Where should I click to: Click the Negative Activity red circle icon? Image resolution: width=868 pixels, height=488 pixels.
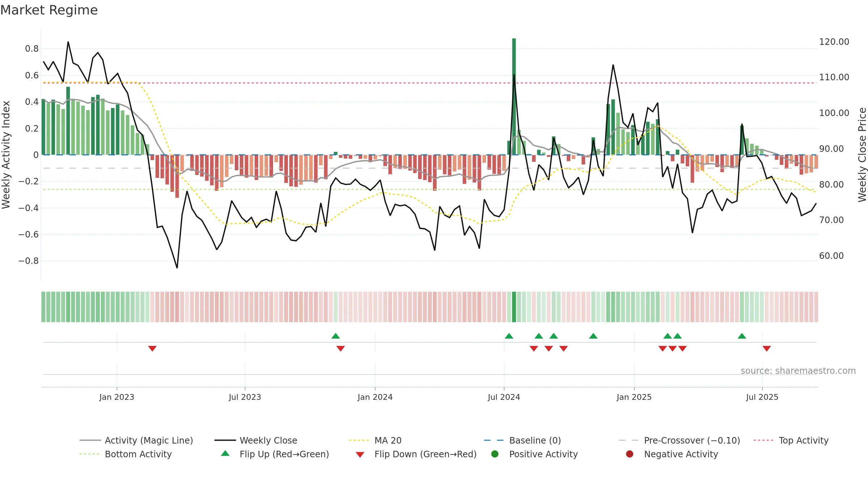pyautogui.click(x=630, y=454)
